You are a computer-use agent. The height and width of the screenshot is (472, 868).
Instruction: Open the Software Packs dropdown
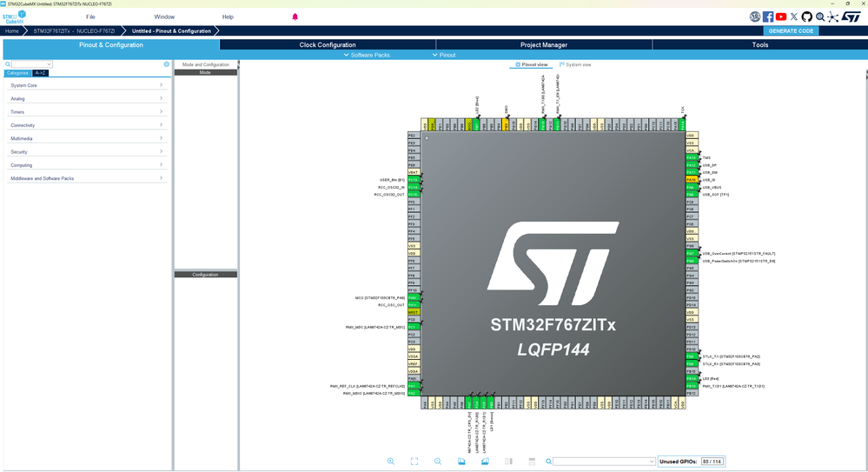pyautogui.click(x=367, y=55)
